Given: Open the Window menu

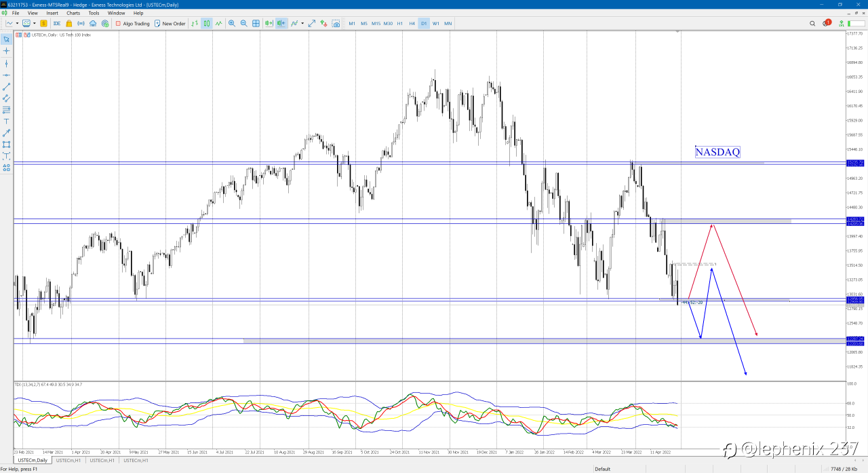Looking at the screenshot, I should pos(116,13).
